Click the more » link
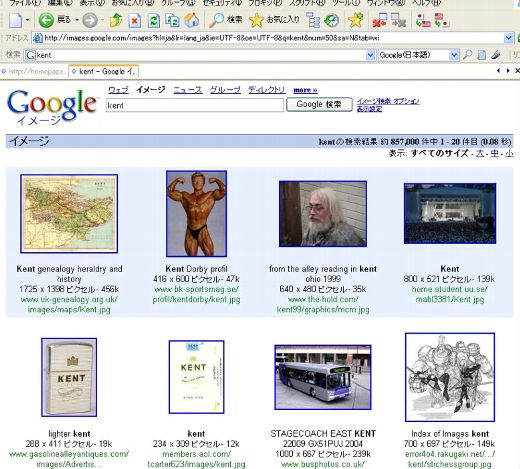 [305, 90]
